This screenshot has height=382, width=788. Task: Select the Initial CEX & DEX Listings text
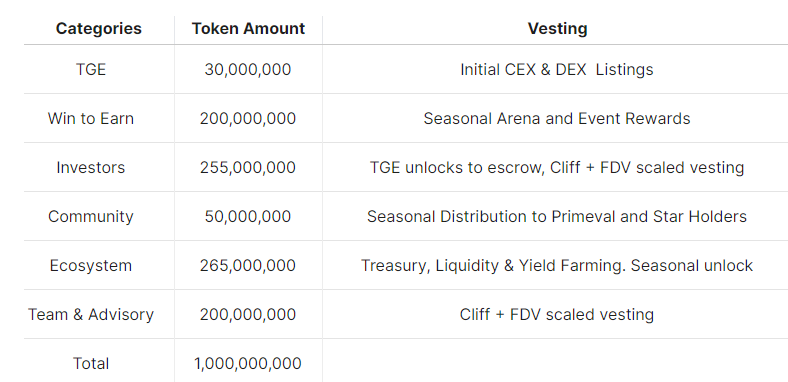coord(557,69)
